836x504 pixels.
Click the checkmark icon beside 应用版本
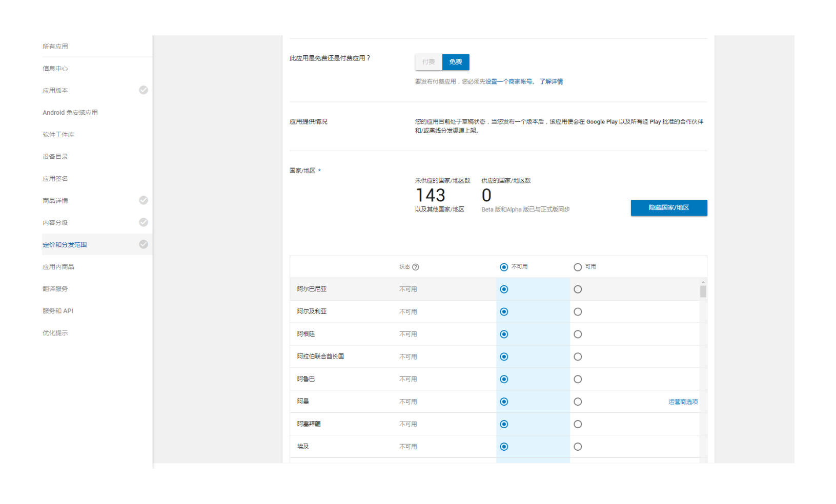(x=144, y=90)
